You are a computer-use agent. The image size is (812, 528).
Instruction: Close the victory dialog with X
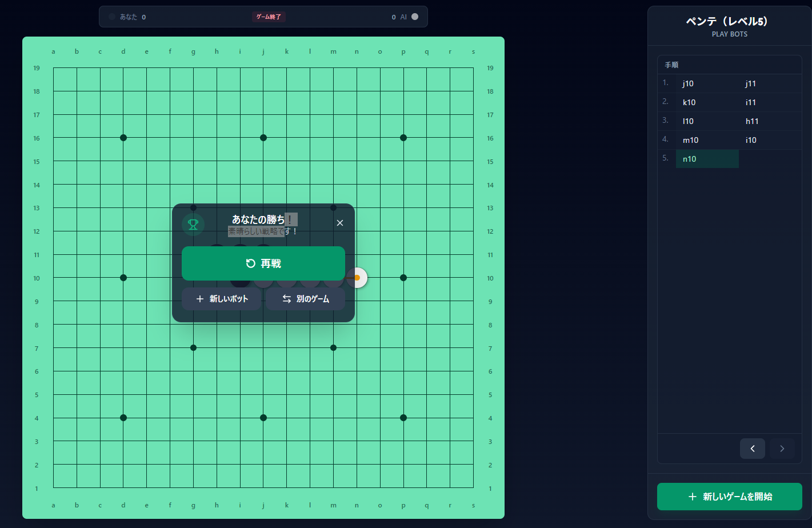(x=340, y=223)
